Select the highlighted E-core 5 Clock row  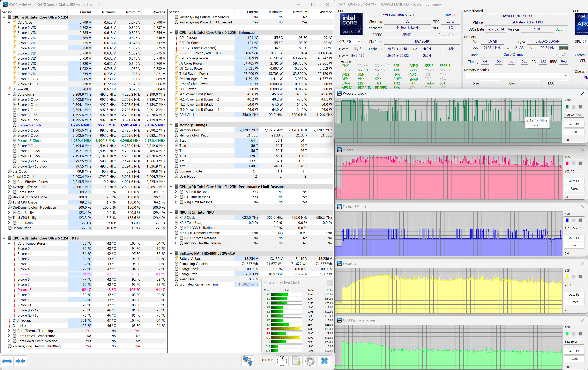(83, 125)
